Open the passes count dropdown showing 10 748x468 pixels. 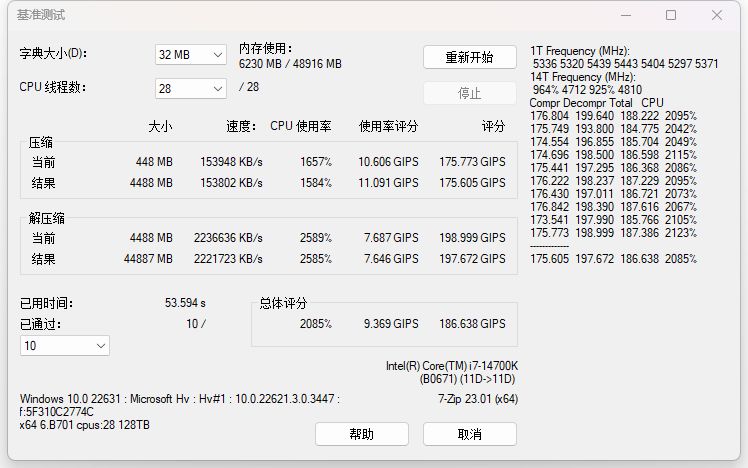(x=65, y=345)
